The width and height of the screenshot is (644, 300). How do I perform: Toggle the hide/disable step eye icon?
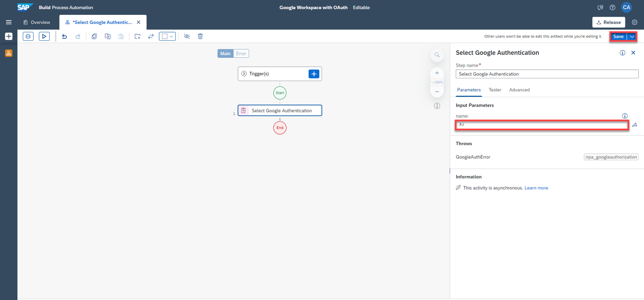[187, 36]
